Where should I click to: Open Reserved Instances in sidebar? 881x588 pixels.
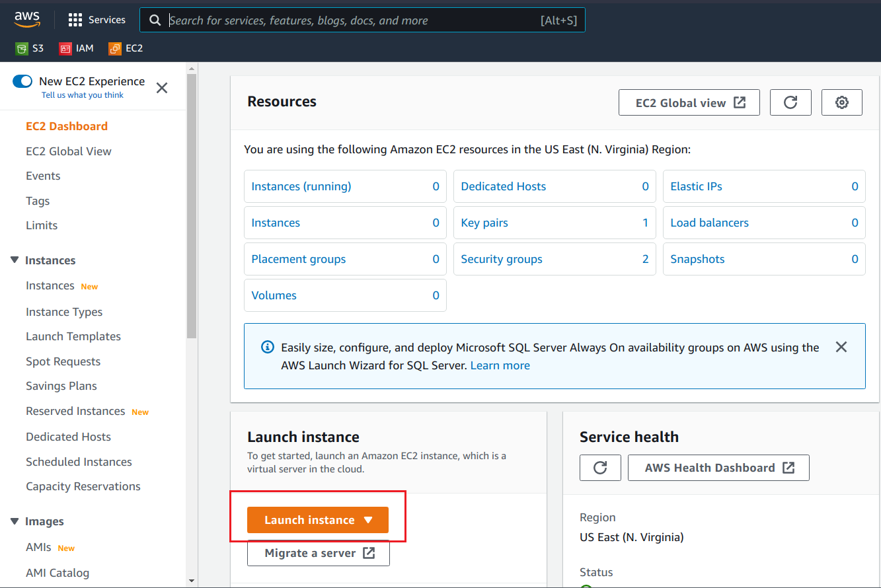(75, 411)
